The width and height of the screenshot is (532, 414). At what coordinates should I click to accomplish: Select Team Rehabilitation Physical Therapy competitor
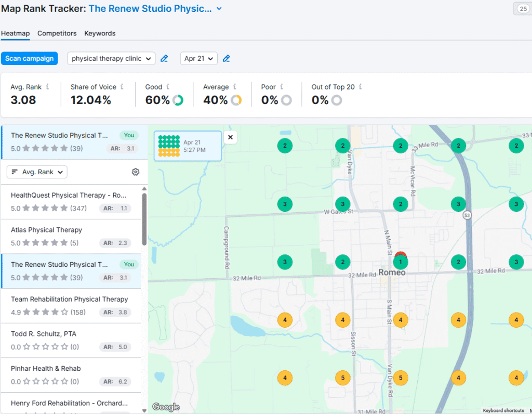click(x=71, y=306)
